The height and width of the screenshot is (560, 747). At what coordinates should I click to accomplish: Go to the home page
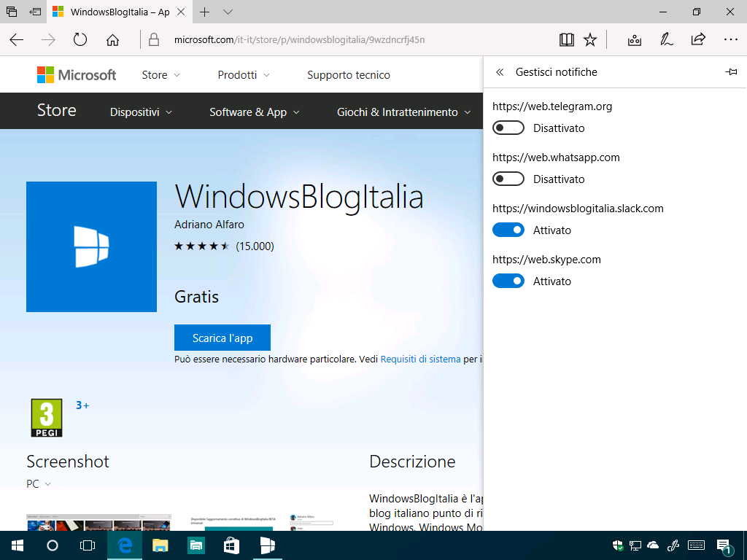click(112, 39)
